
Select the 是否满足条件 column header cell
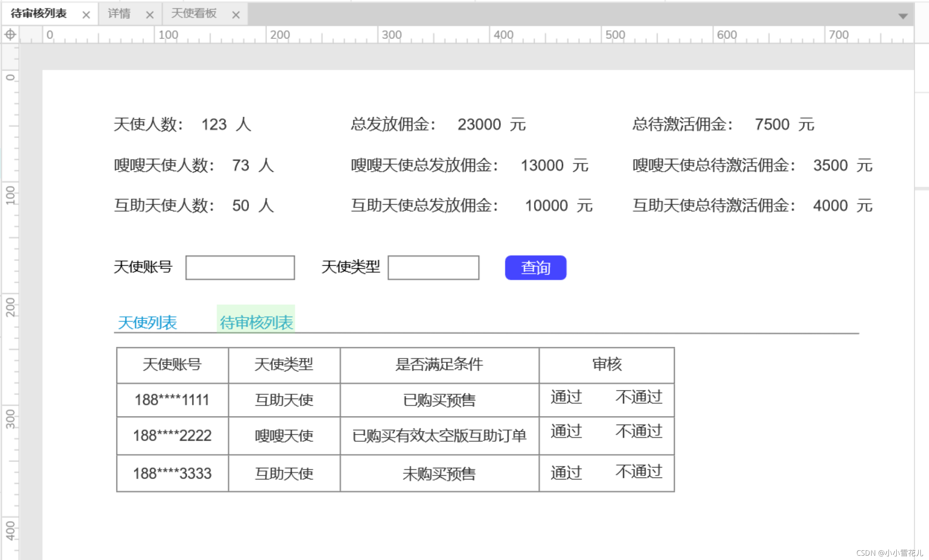pyautogui.click(x=439, y=365)
